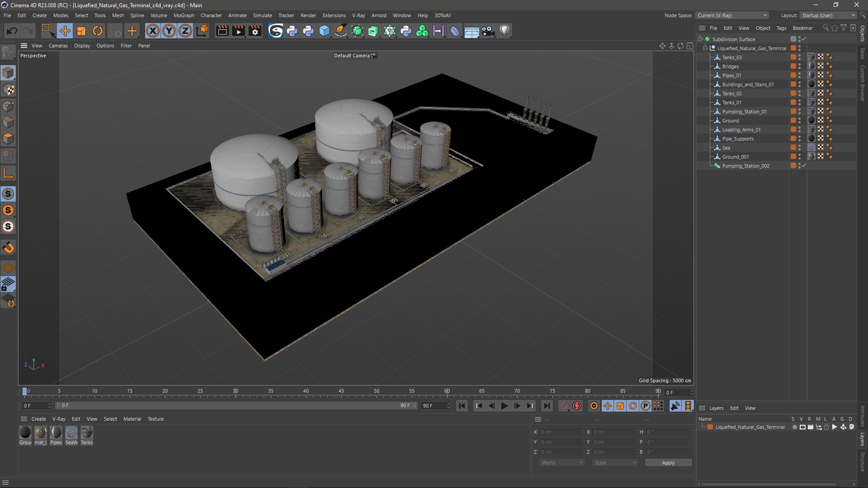
Task: Add a Cube primitive object
Action: [325, 31]
